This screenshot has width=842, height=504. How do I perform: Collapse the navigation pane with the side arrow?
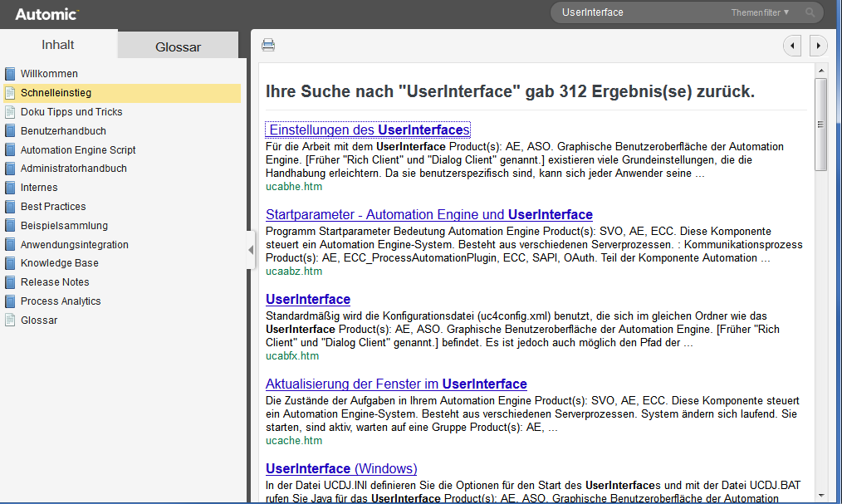(251, 250)
